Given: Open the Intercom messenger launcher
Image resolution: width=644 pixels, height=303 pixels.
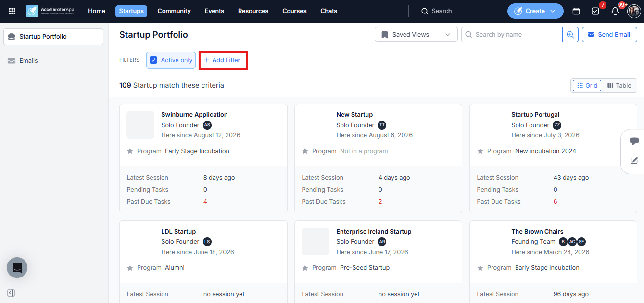Looking at the screenshot, I should point(17,267).
